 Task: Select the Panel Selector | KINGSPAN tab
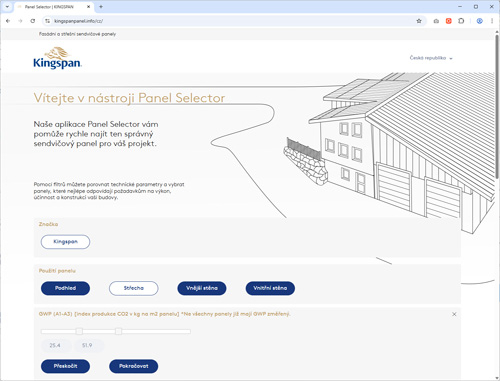click(54, 7)
